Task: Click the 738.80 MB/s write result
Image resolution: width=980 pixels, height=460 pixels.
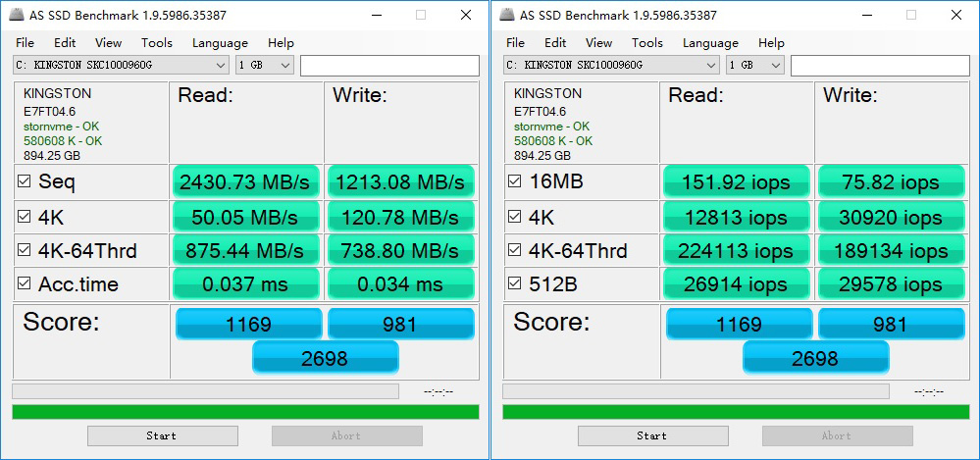Action: 400,251
